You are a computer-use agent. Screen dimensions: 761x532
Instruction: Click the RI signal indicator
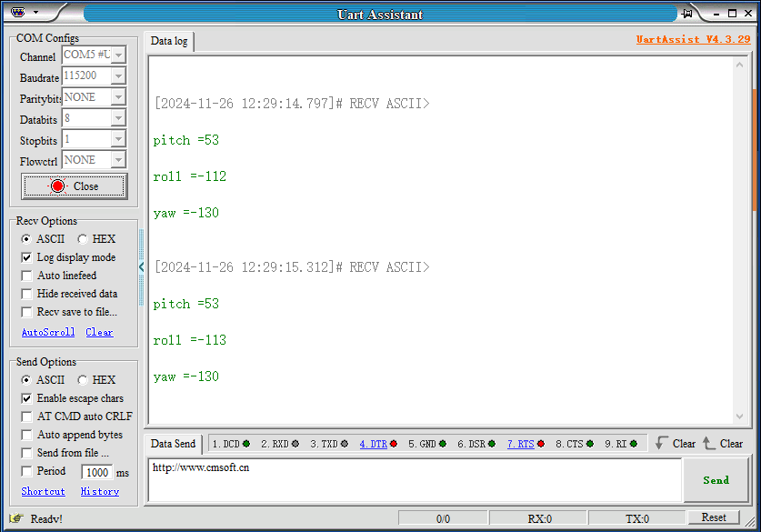(617, 444)
